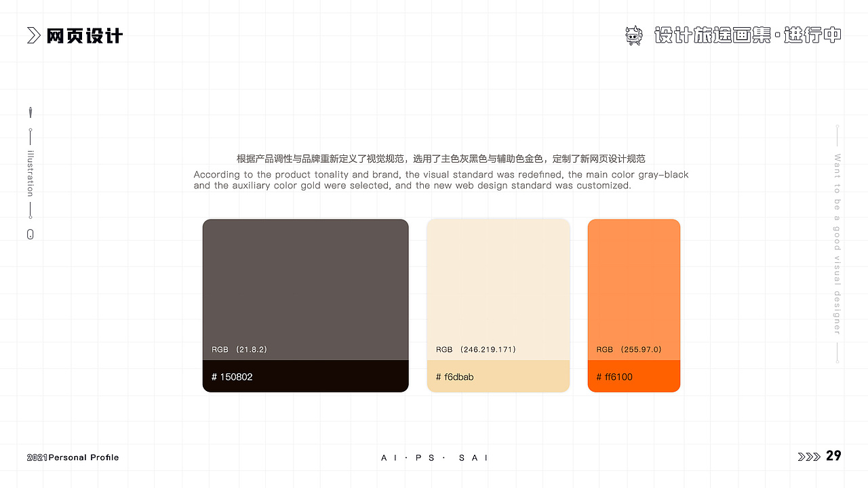Click the mouse icon below illustration
This screenshot has width=868, height=488.
coord(30,235)
